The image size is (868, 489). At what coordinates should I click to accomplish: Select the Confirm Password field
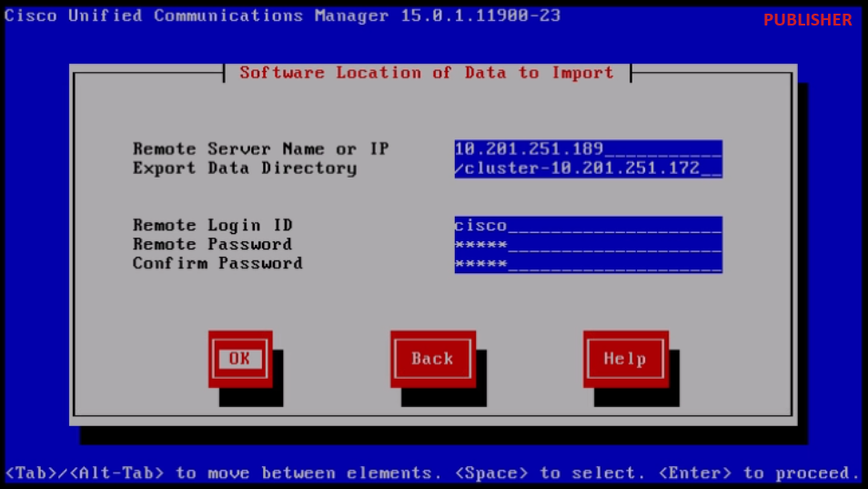(x=589, y=263)
